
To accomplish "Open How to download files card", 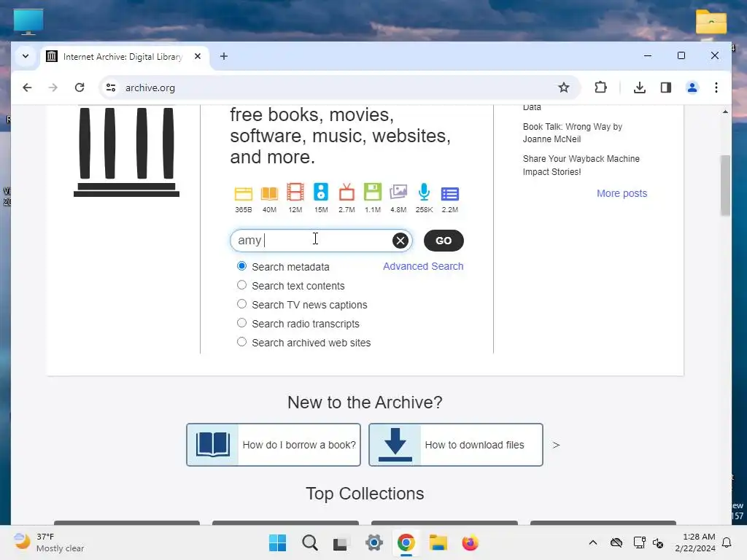I will coord(456,445).
